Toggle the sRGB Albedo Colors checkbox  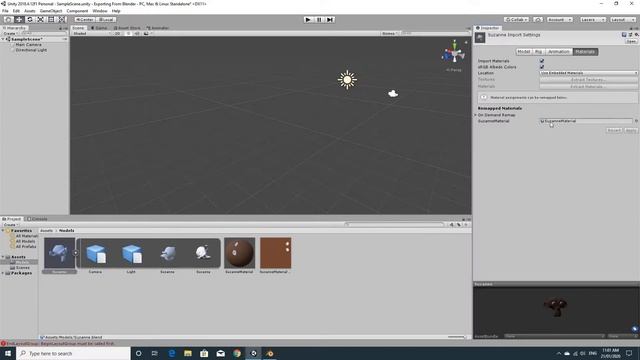click(x=542, y=67)
